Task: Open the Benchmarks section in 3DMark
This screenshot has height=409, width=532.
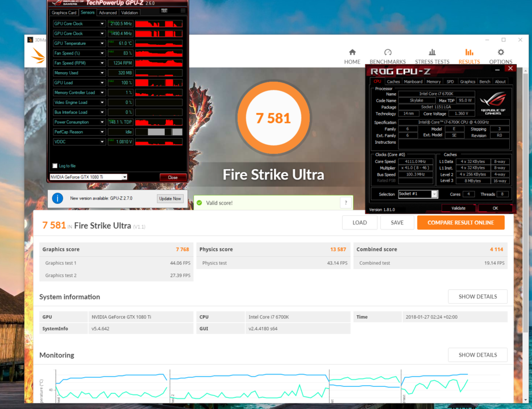Action: pos(388,56)
